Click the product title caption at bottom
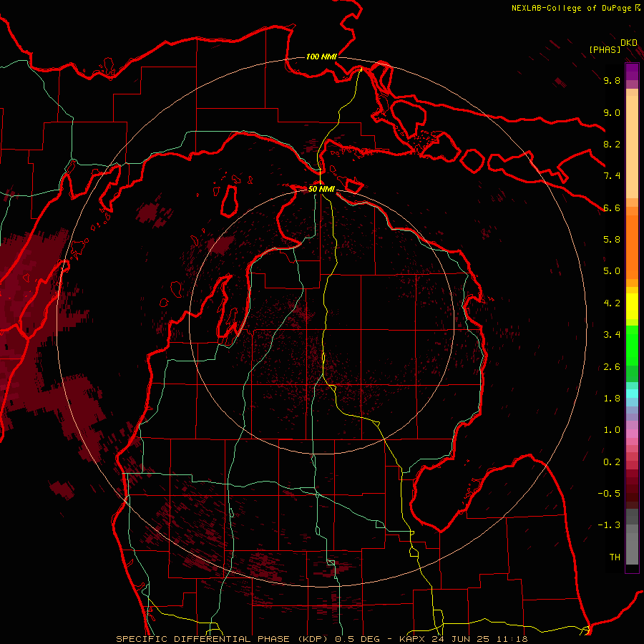Viewport: 644px width, 644px height. click(321, 639)
